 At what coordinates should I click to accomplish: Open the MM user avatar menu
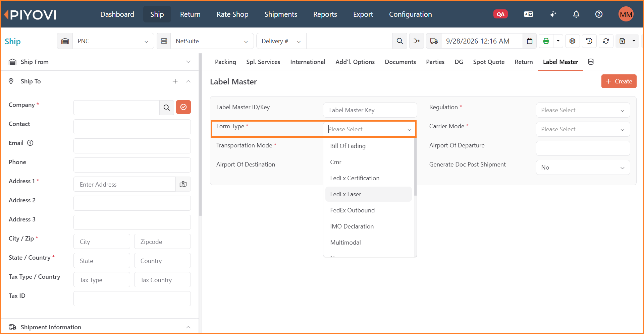[626, 14]
